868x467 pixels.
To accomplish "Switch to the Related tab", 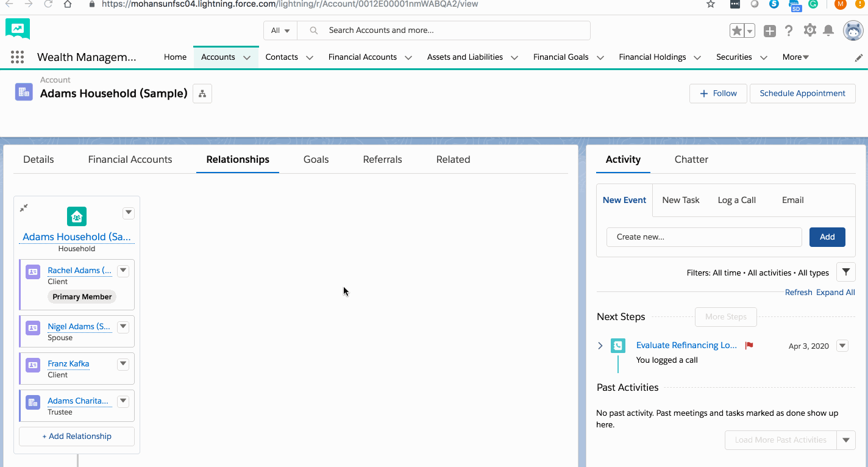I will pos(453,159).
